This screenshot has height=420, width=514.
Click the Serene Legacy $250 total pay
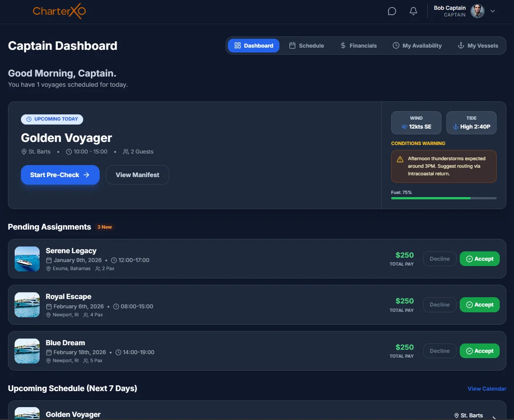[x=405, y=255]
